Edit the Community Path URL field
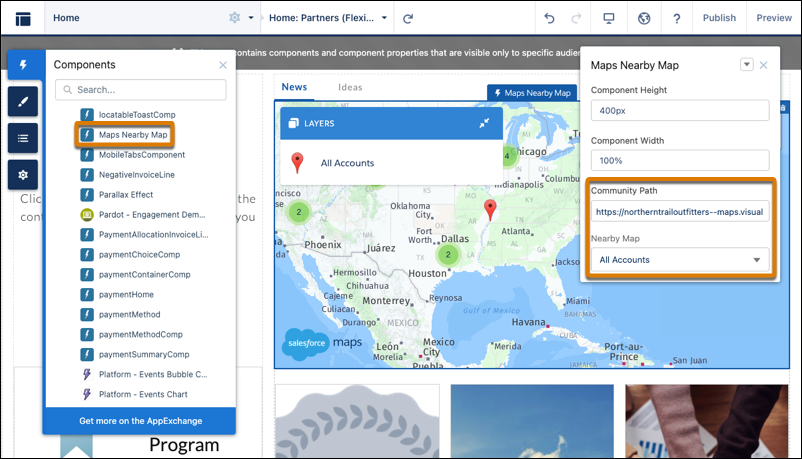 click(680, 211)
